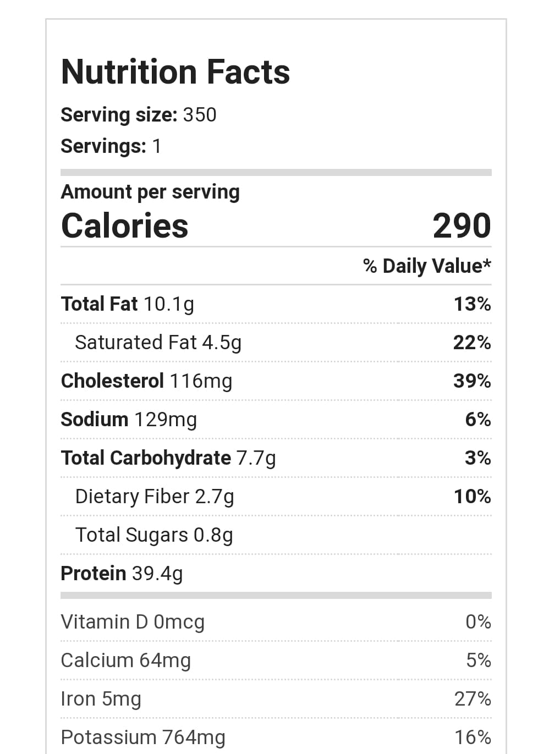The width and height of the screenshot is (560, 754).
Task: Click the 39% cholesterol daily value
Action: pos(472,381)
